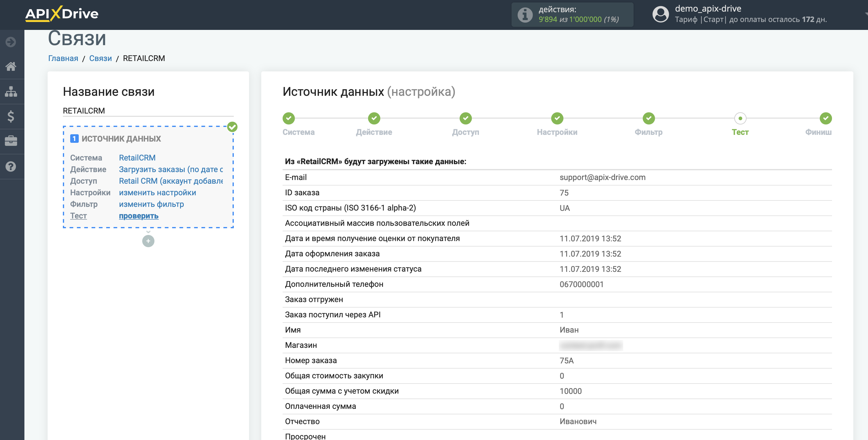Click the Заказ поступил через API label

pyautogui.click(x=333, y=315)
